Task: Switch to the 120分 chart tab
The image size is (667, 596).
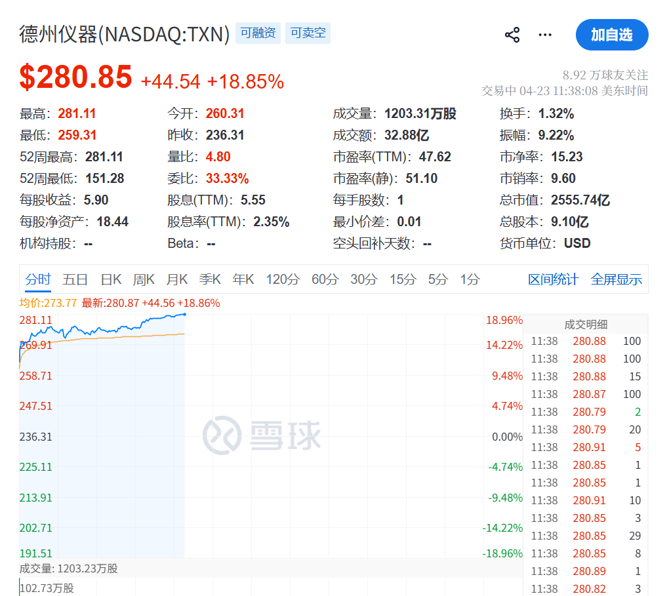Action: (283, 280)
